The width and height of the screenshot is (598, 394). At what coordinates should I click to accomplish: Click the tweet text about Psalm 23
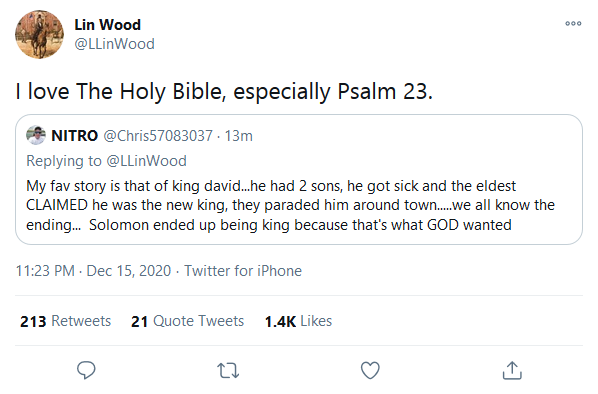(224, 92)
